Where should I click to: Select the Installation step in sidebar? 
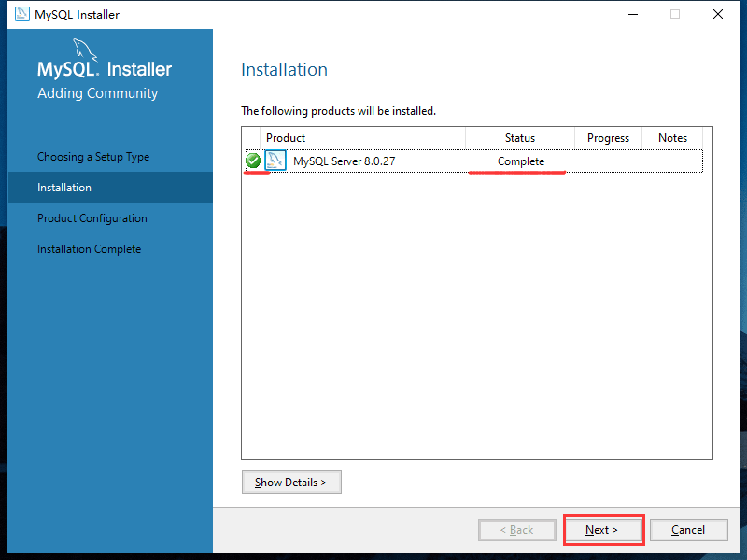(110, 188)
